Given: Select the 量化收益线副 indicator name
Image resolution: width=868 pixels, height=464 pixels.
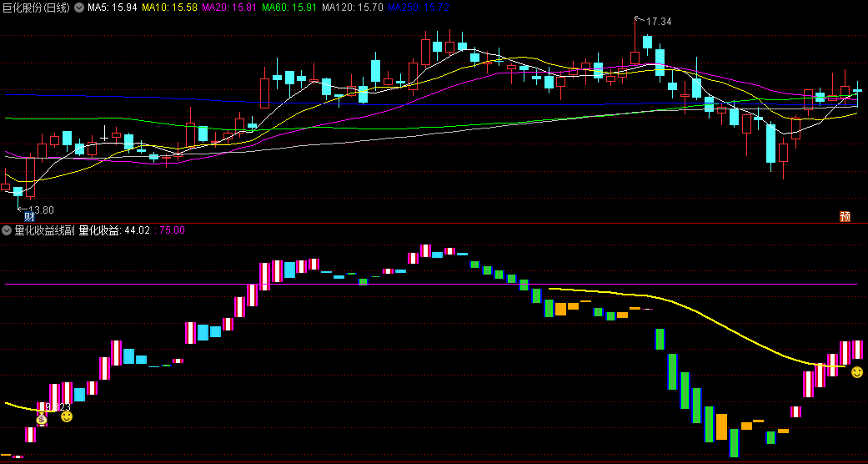Looking at the screenshot, I should 44,230.
